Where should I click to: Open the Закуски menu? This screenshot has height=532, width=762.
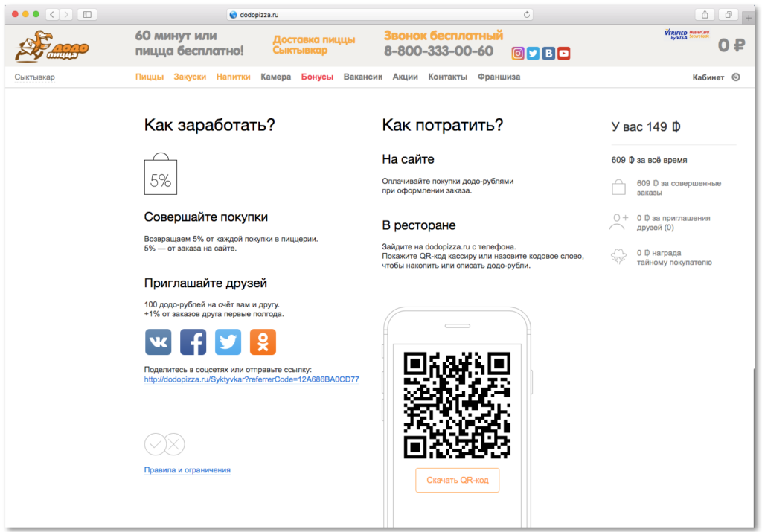(190, 77)
